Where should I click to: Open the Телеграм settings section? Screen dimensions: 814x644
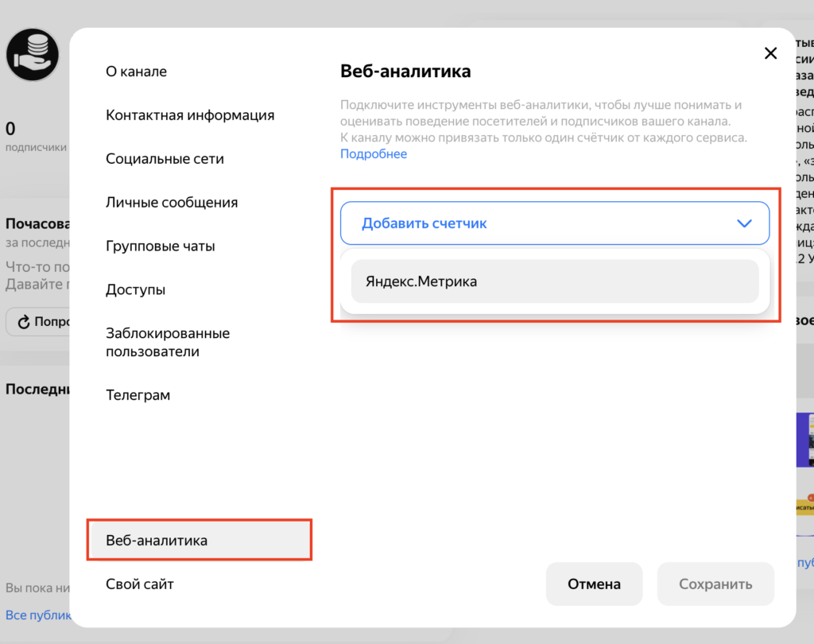138,395
